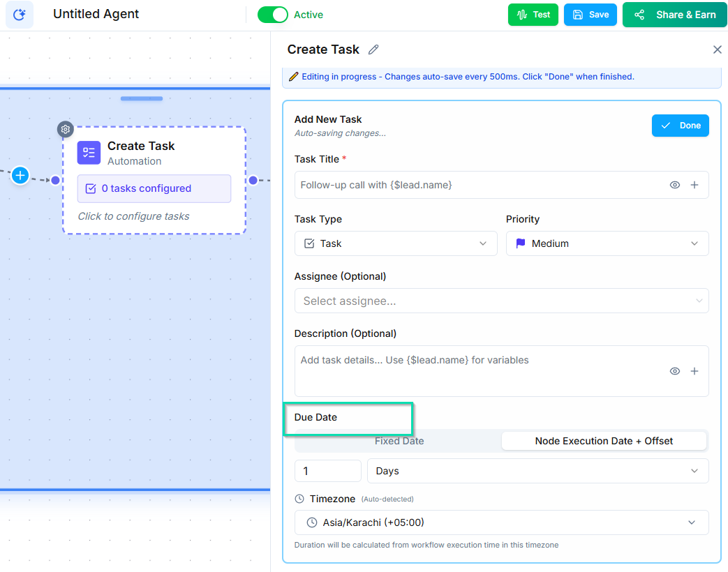Toggle preview eye icon in Description field

[674, 371]
